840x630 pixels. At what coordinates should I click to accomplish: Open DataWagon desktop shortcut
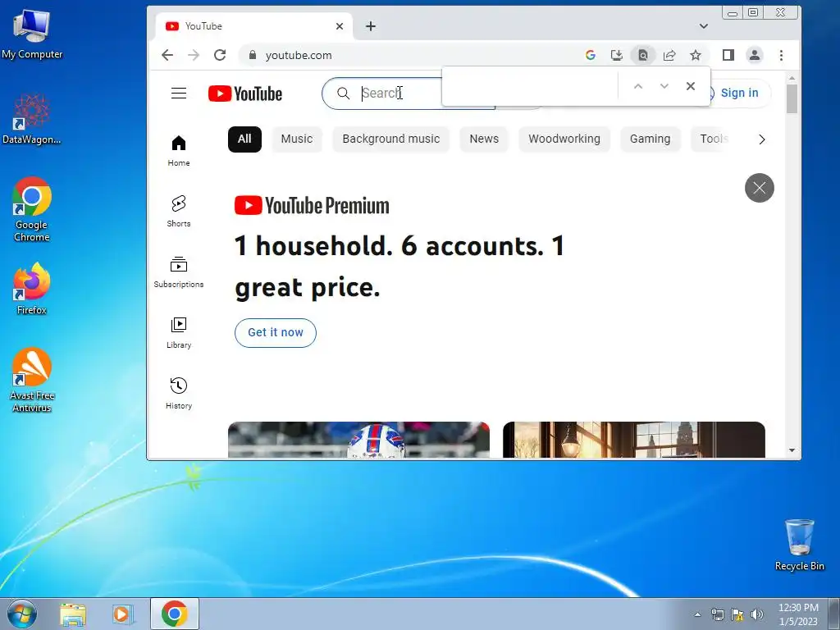32,119
